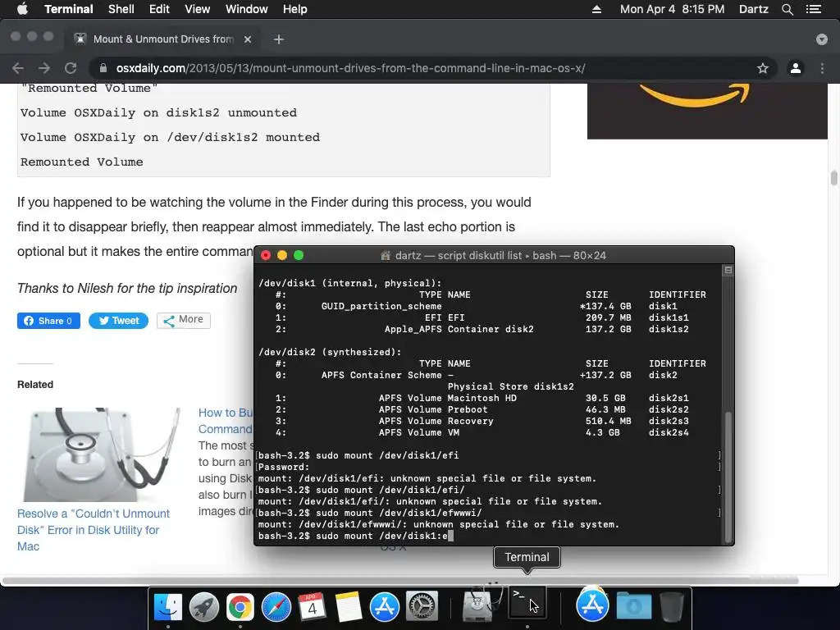The height and width of the screenshot is (630, 840).
Task: Go forward in the browser
Action: [44, 68]
